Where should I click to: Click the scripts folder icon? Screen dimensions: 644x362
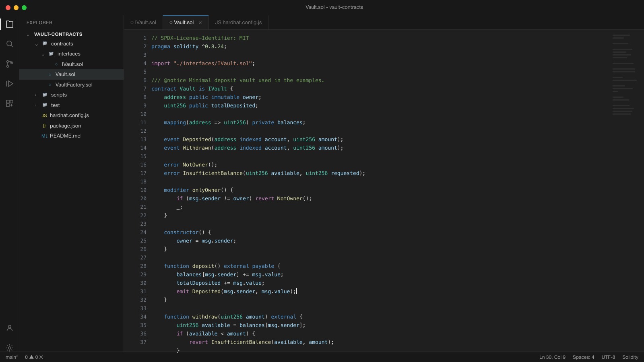pyautogui.click(x=45, y=95)
